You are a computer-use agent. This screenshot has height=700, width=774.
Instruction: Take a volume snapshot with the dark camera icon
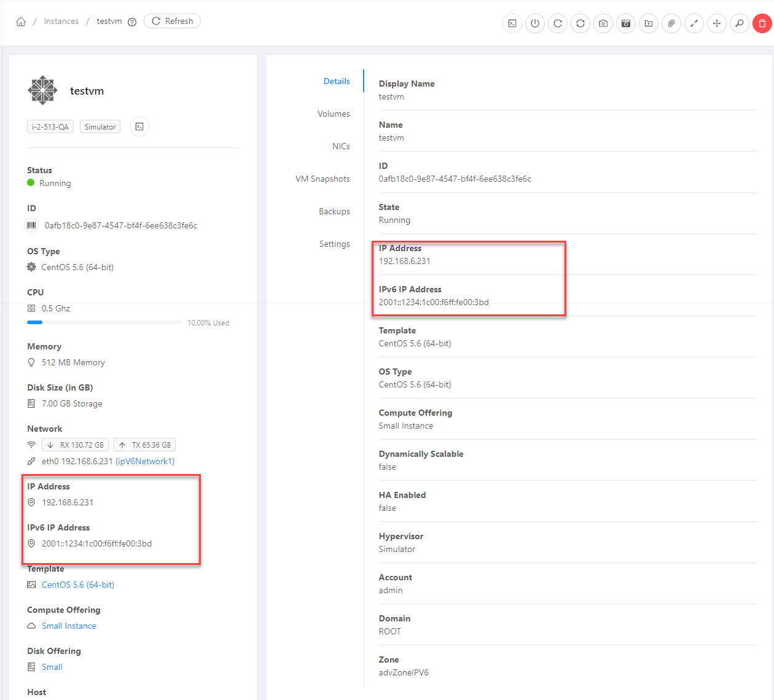point(626,23)
